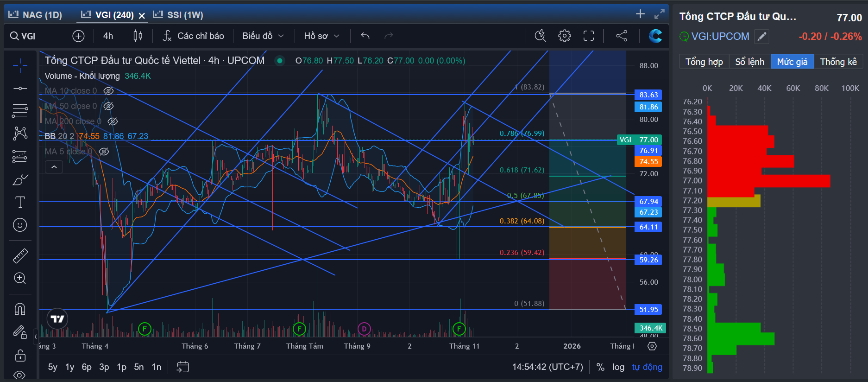Enter fullscreen chart mode
Viewport: 868px width, 382px height.
pyautogui.click(x=589, y=36)
